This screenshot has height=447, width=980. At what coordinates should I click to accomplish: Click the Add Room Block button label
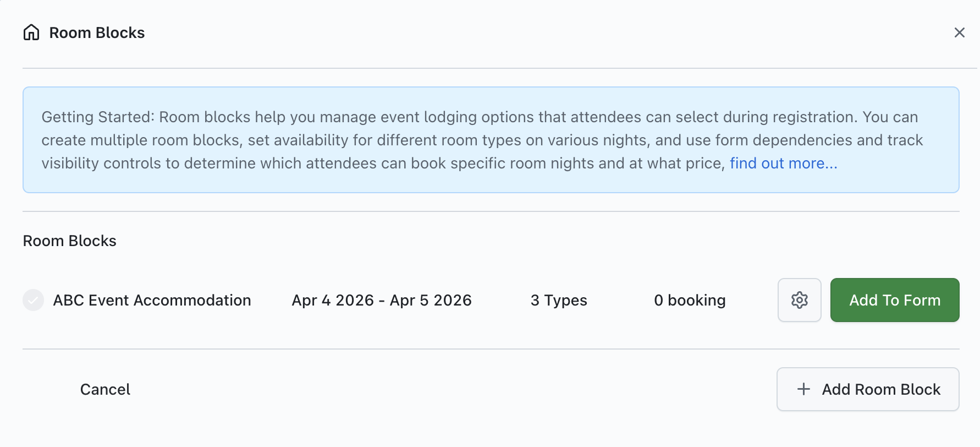pyautogui.click(x=881, y=389)
